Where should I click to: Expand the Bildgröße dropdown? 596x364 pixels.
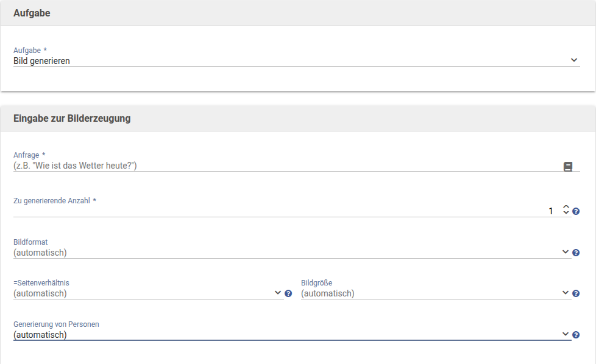click(x=435, y=293)
